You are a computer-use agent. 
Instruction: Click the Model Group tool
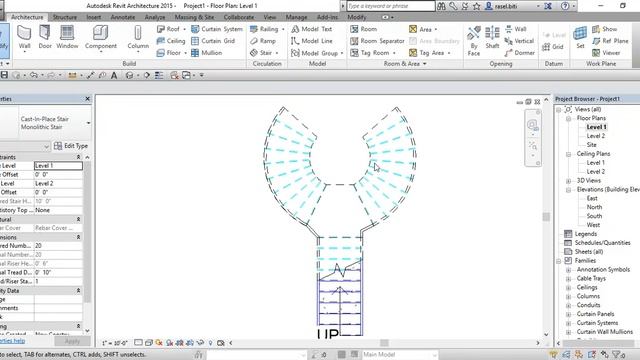point(314,53)
